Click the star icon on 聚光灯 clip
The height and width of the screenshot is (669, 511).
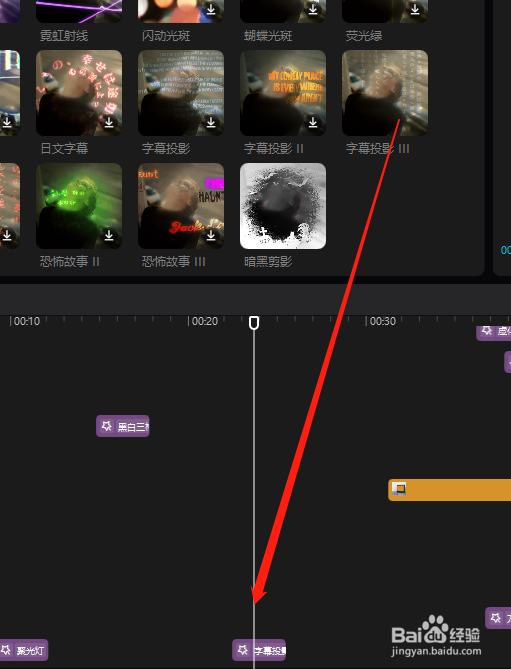[6, 649]
